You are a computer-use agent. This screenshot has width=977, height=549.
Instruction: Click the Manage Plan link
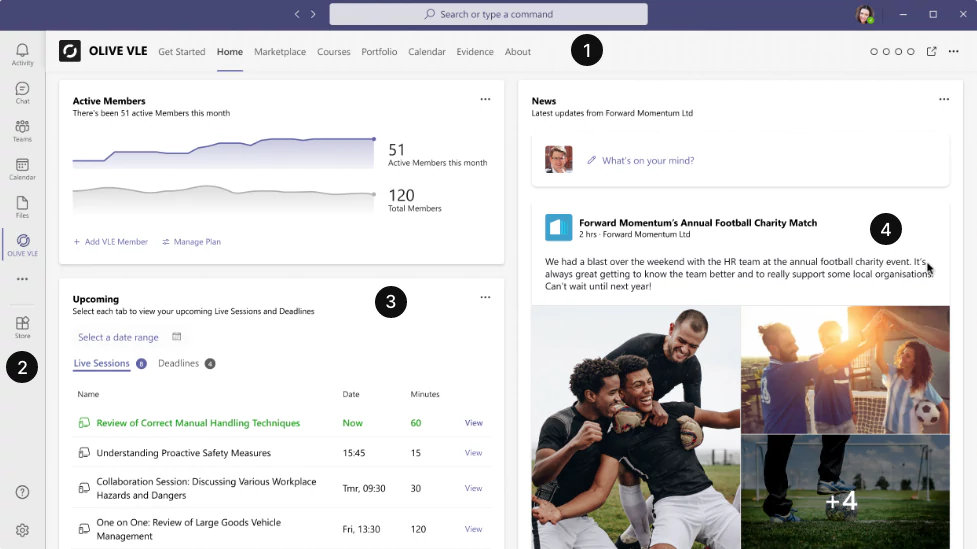pos(191,242)
